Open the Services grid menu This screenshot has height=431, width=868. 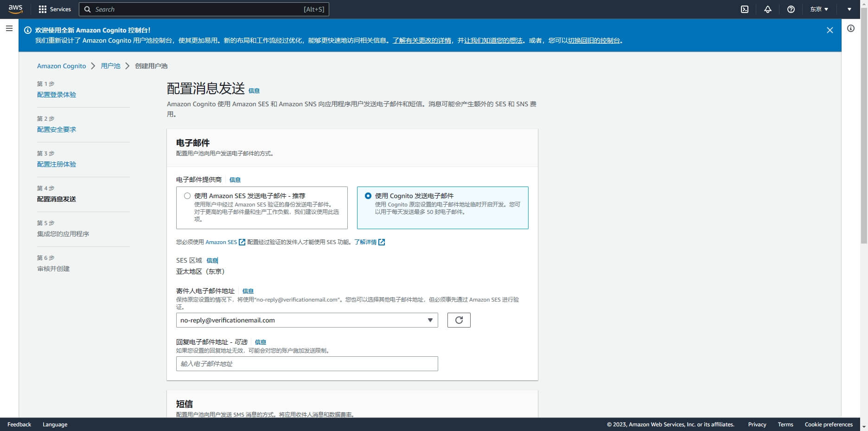click(x=55, y=9)
